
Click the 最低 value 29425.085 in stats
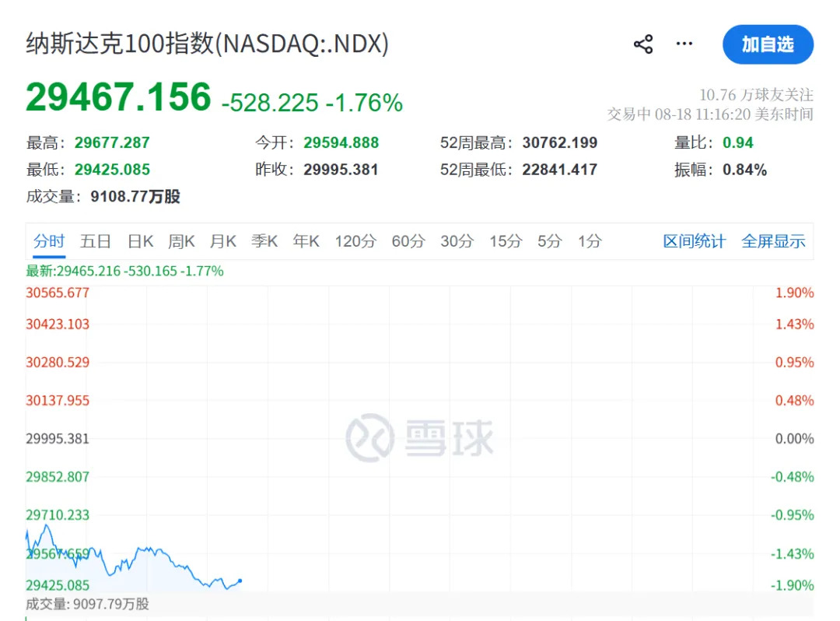coord(112,170)
